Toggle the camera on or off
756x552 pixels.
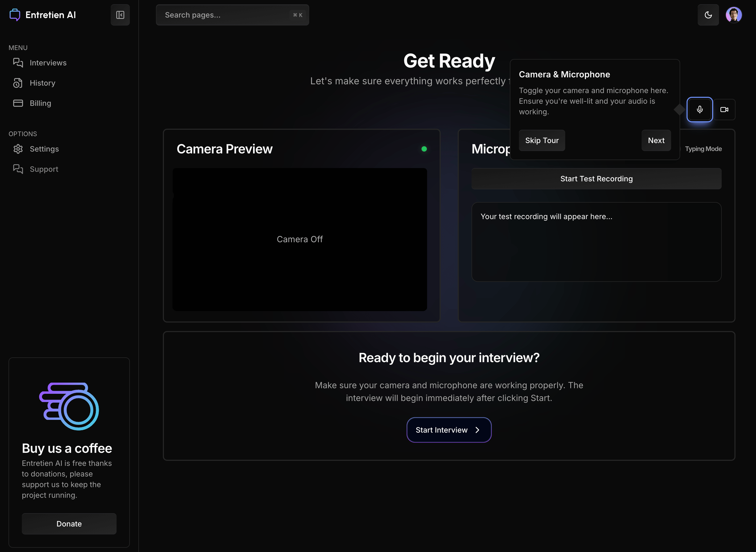(724, 110)
